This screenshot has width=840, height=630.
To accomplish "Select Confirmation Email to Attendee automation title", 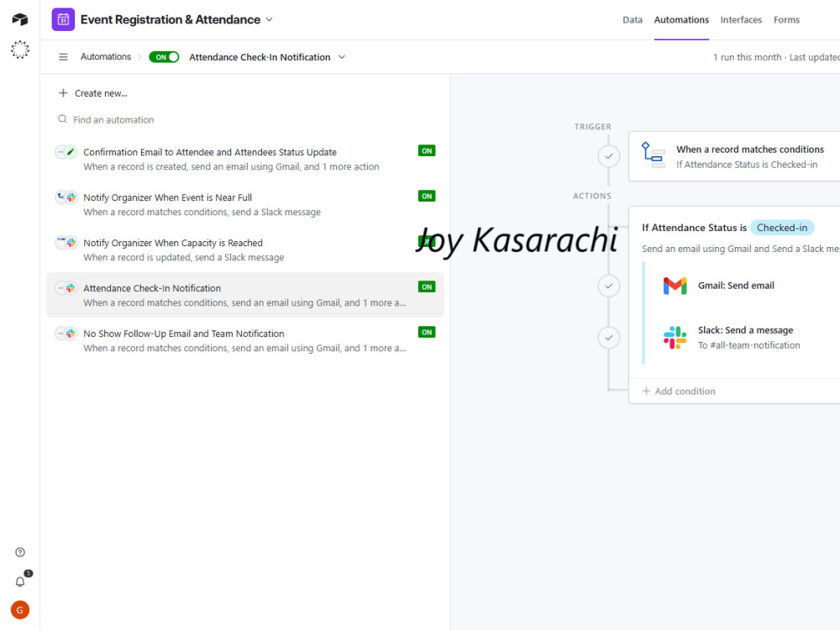I will click(x=209, y=152).
